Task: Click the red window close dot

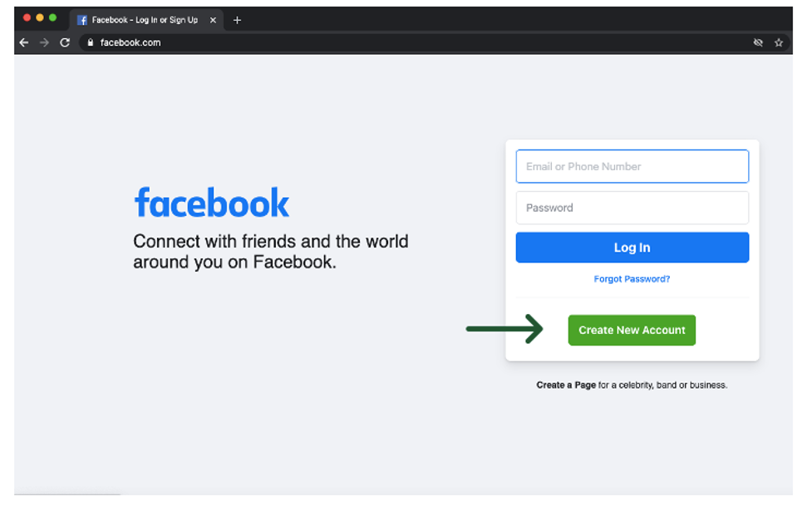Action: (27, 17)
